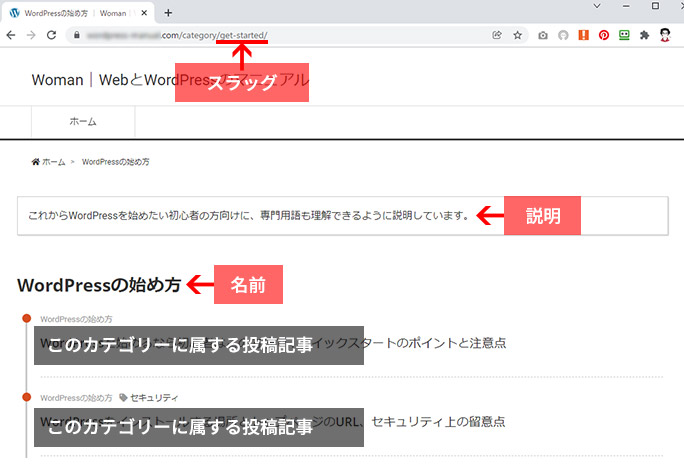
Task: Click the Woman site title link
Action: click(x=170, y=80)
